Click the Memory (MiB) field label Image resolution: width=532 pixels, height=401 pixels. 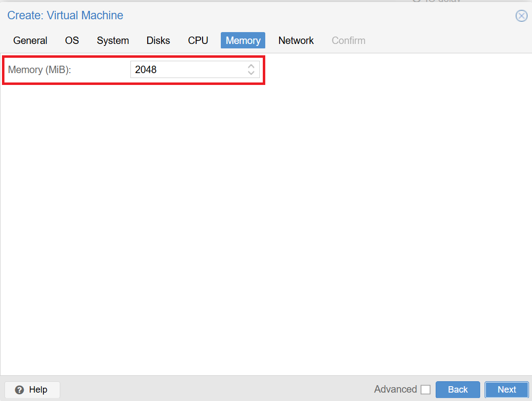pyautogui.click(x=40, y=70)
